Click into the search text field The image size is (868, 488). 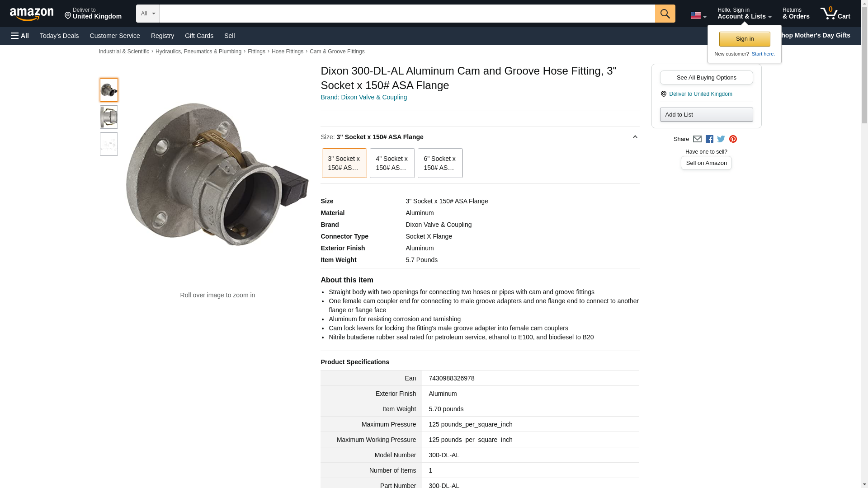coord(407,14)
